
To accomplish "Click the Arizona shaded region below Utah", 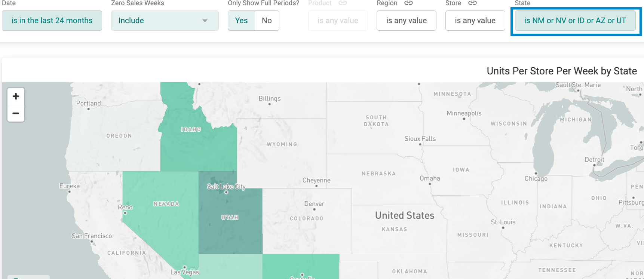I will tap(230, 266).
